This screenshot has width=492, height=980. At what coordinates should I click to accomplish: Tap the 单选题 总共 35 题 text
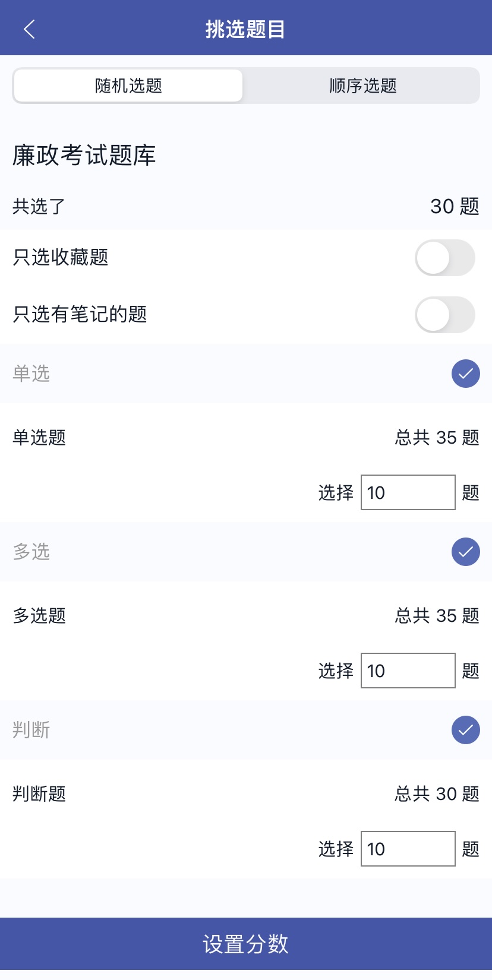pos(437,438)
